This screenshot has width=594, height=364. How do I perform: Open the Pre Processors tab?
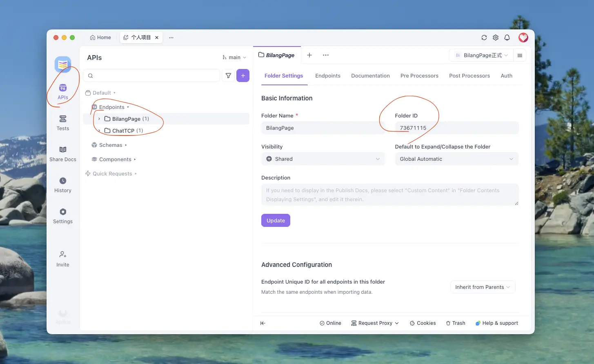[419, 76]
